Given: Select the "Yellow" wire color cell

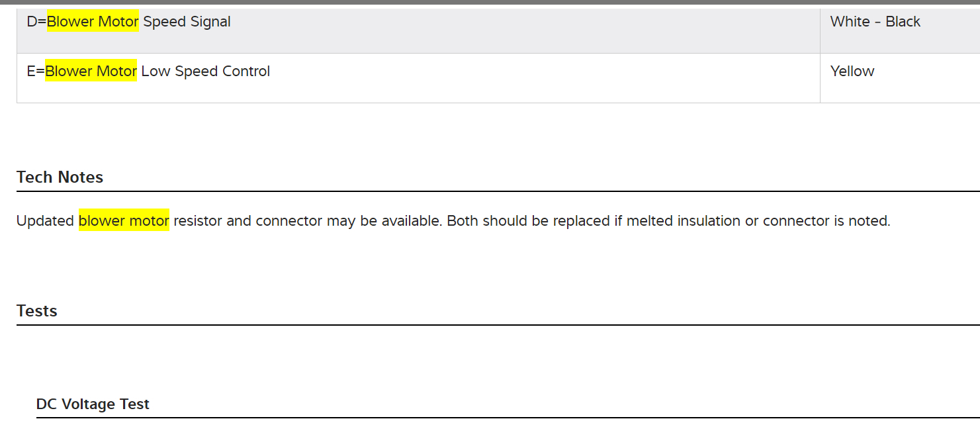Looking at the screenshot, I should click(x=852, y=71).
